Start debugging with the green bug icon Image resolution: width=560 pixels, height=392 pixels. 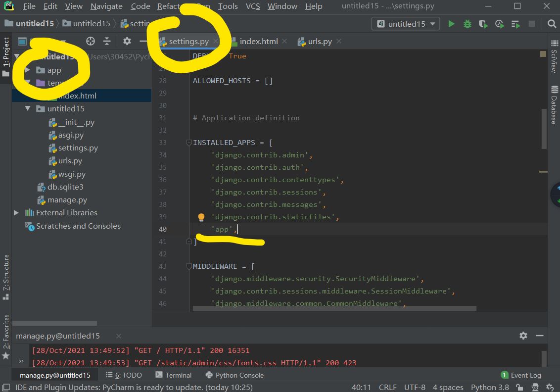[x=467, y=24]
